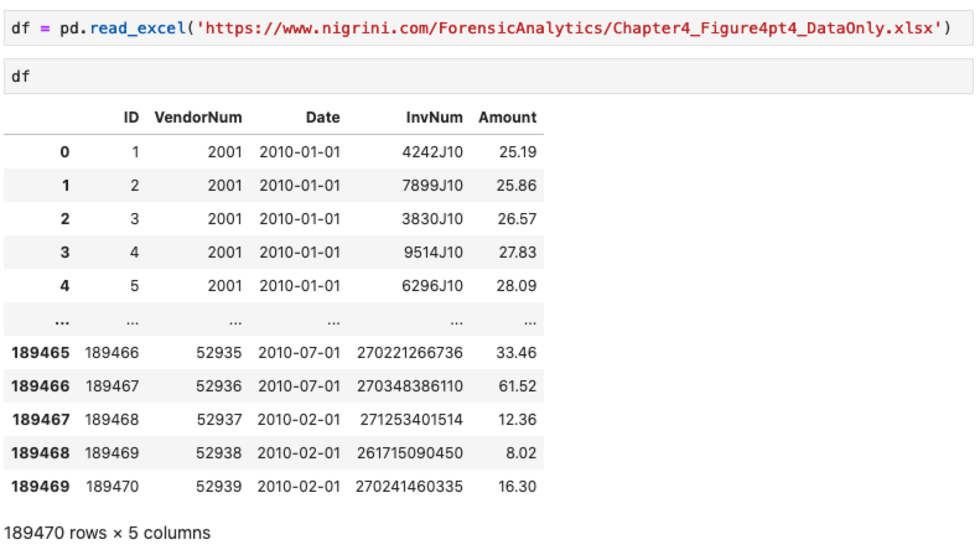The width and height of the screenshot is (980, 550).
Task: Click the 189470 rows × 5 columns summary
Action: point(107,533)
